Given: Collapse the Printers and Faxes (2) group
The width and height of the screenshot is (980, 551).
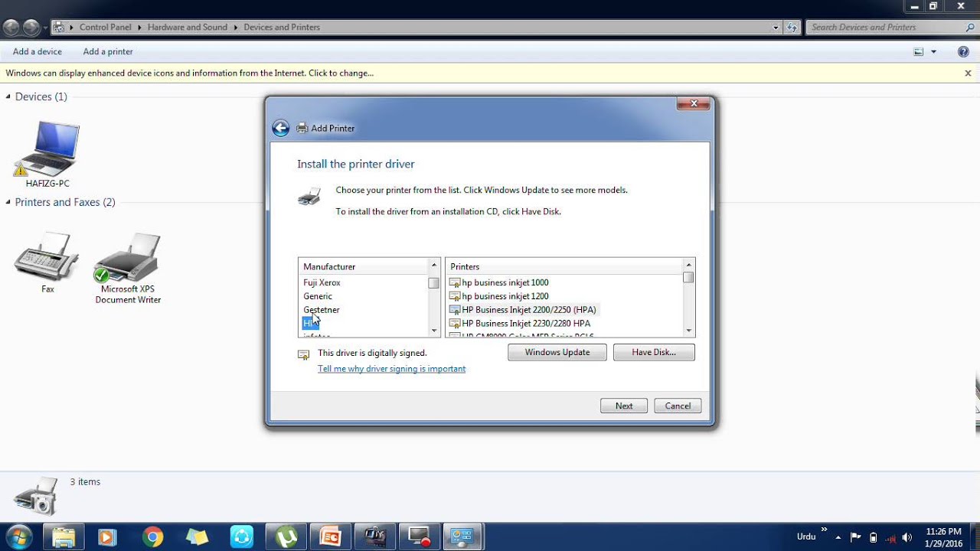Looking at the screenshot, I should (8, 202).
